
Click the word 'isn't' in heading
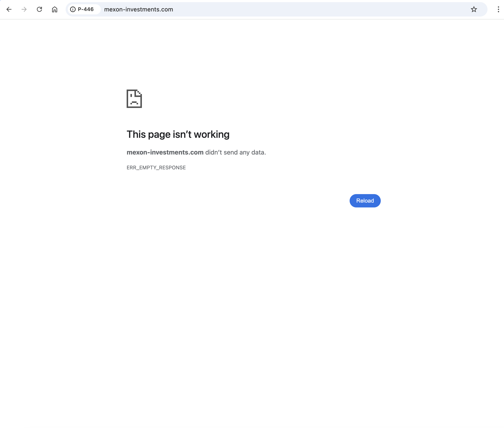(x=182, y=134)
